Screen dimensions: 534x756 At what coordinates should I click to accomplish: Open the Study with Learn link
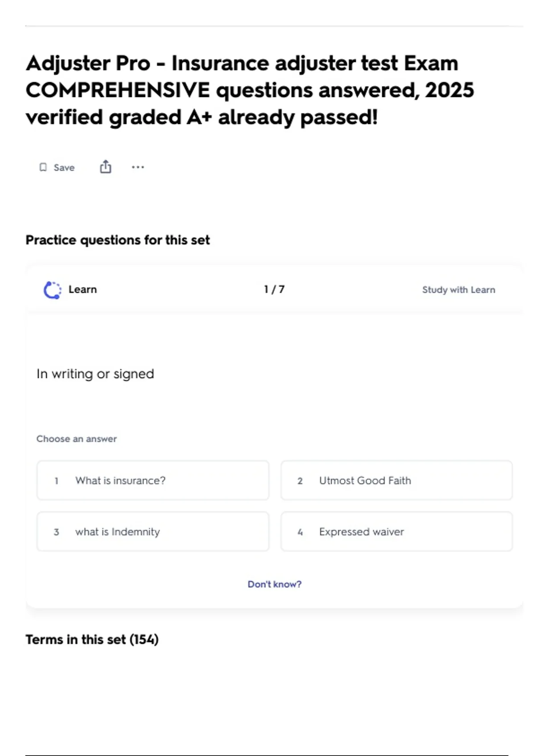(x=458, y=290)
